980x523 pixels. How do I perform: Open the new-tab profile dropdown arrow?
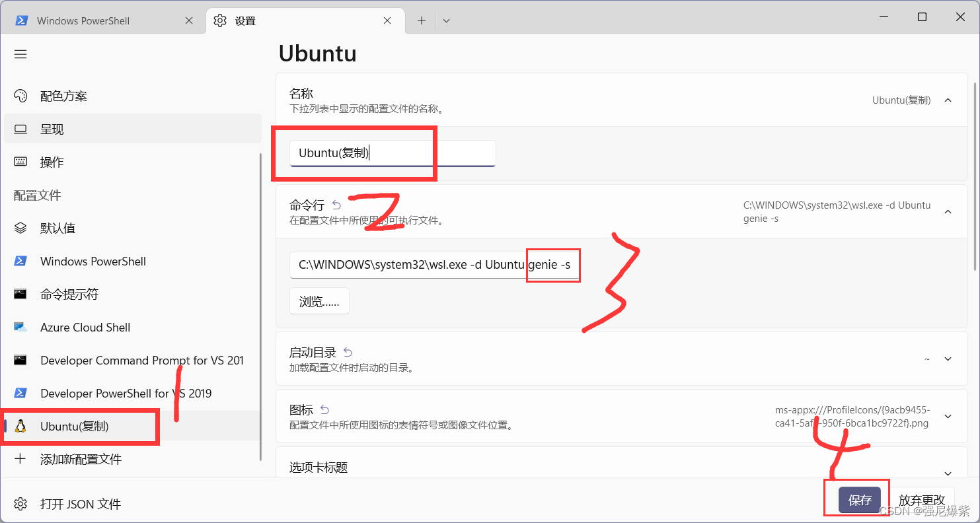coord(446,20)
